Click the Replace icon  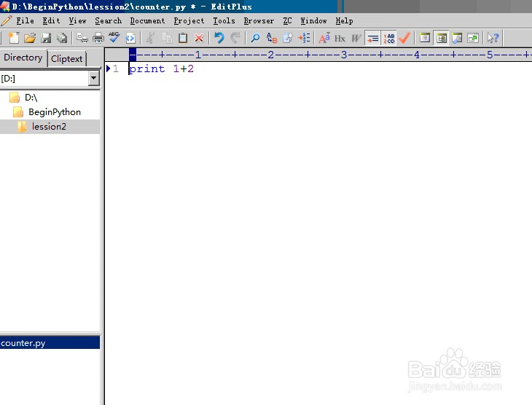272,38
